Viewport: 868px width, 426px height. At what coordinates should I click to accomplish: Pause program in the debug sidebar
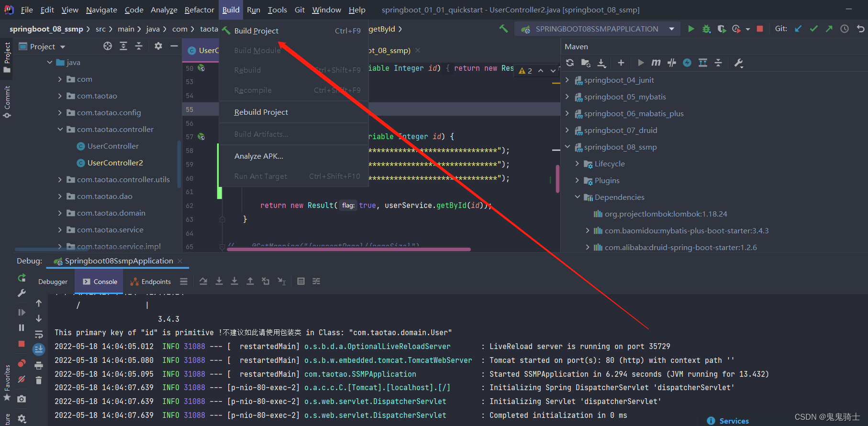pyautogui.click(x=22, y=328)
